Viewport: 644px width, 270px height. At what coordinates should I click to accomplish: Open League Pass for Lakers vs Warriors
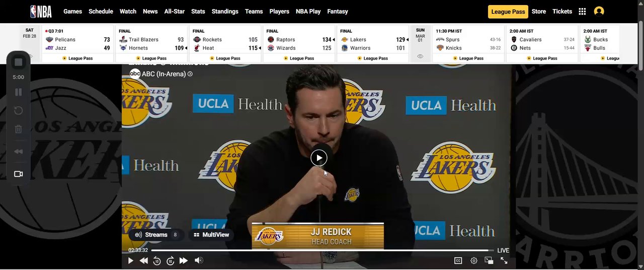[373, 58]
